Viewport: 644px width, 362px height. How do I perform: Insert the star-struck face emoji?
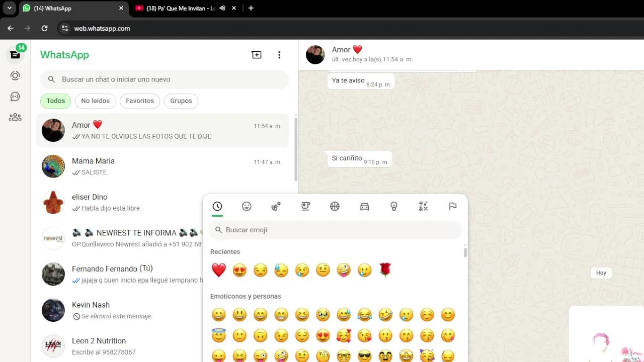pos(406,356)
